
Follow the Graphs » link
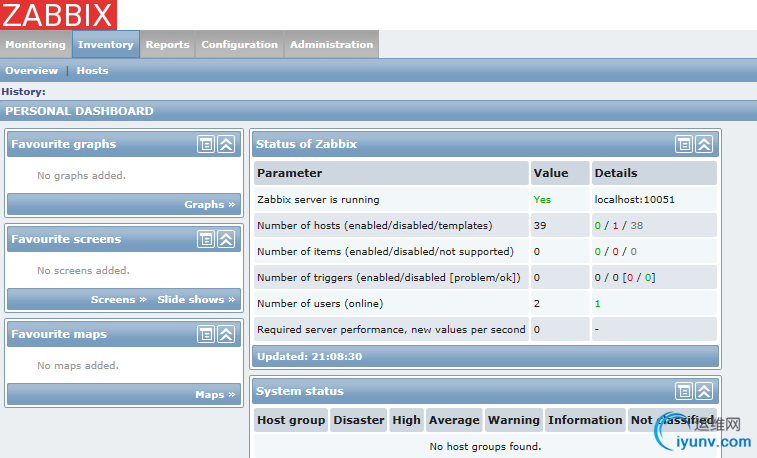[x=210, y=205]
